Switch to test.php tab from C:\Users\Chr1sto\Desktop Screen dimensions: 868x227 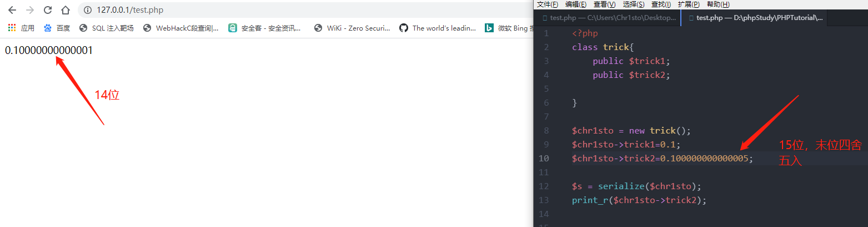(608, 18)
